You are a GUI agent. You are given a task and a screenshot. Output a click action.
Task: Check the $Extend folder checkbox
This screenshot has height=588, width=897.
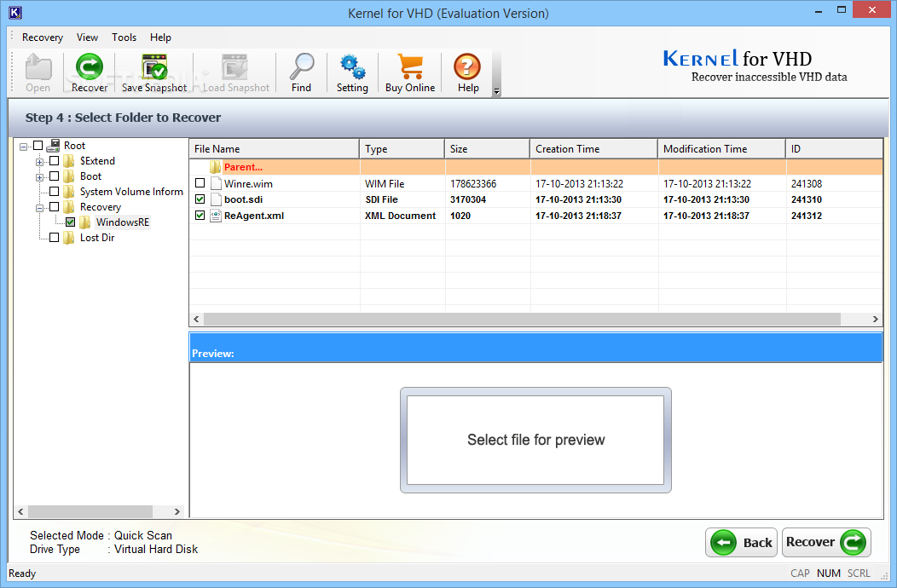55,161
